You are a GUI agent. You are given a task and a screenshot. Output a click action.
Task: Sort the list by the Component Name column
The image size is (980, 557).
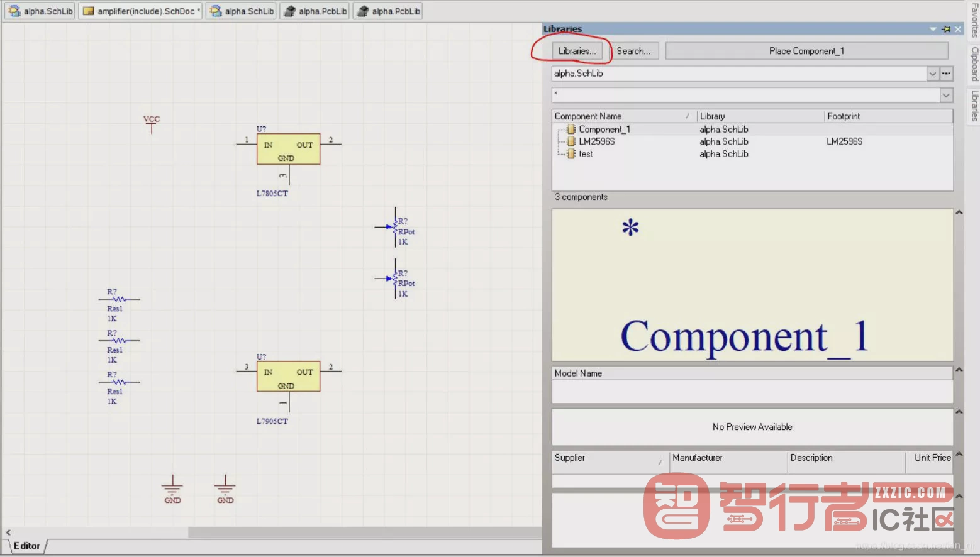pyautogui.click(x=624, y=116)
